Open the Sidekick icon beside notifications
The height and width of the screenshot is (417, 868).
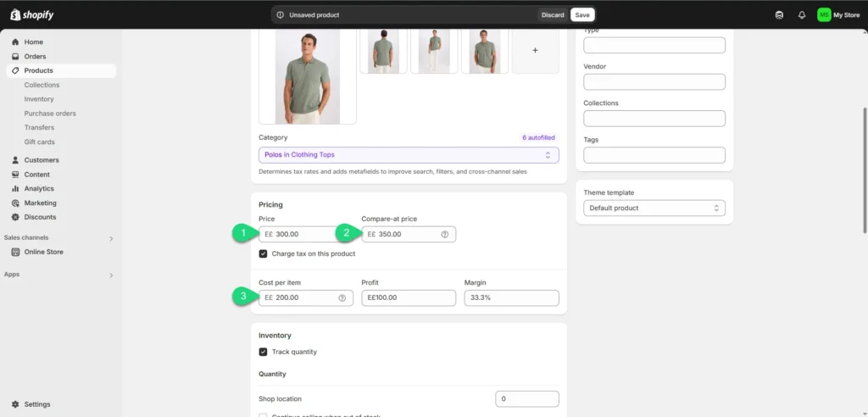(x=779, y=14)
